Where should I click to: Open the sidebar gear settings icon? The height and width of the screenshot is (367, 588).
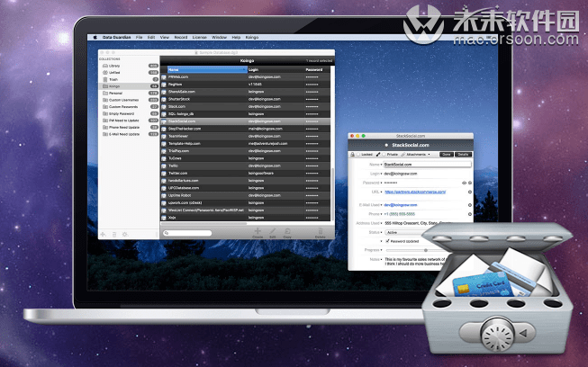(125, 235)
